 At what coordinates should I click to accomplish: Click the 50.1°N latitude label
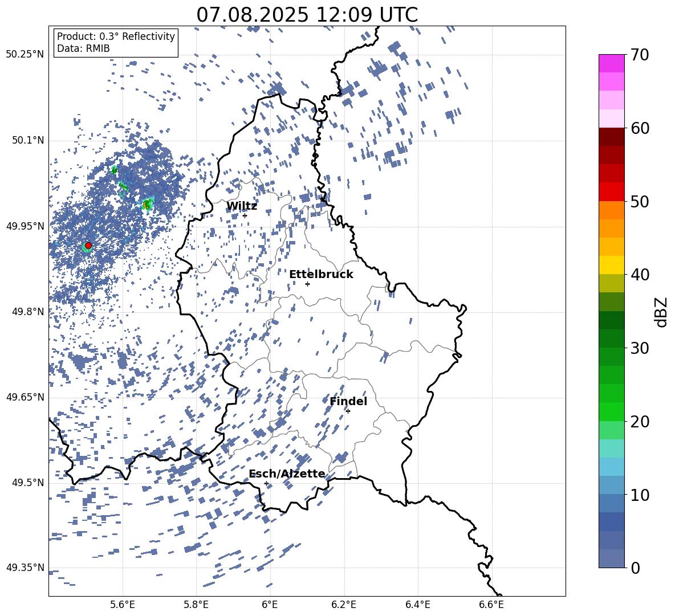(x=29, y=140)
